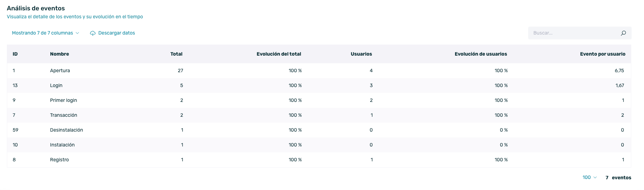
Task: Sort by Evolución de usuarios header
Action: click(x=481, y=54)
